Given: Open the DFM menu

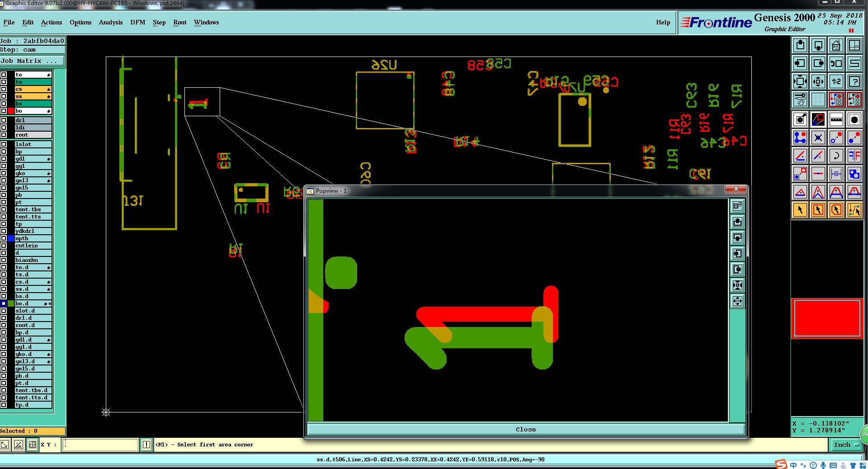Looking at the screenshot, I should [x=138, y=22].
